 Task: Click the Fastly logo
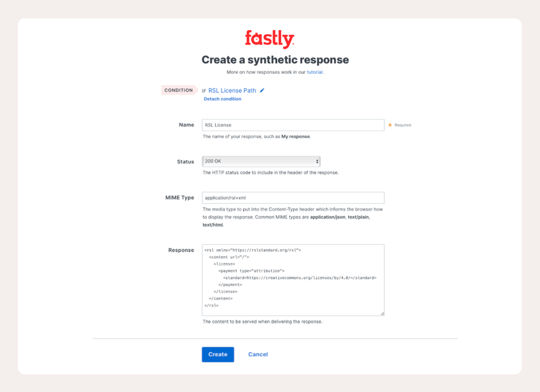click(x=269, y=39)
